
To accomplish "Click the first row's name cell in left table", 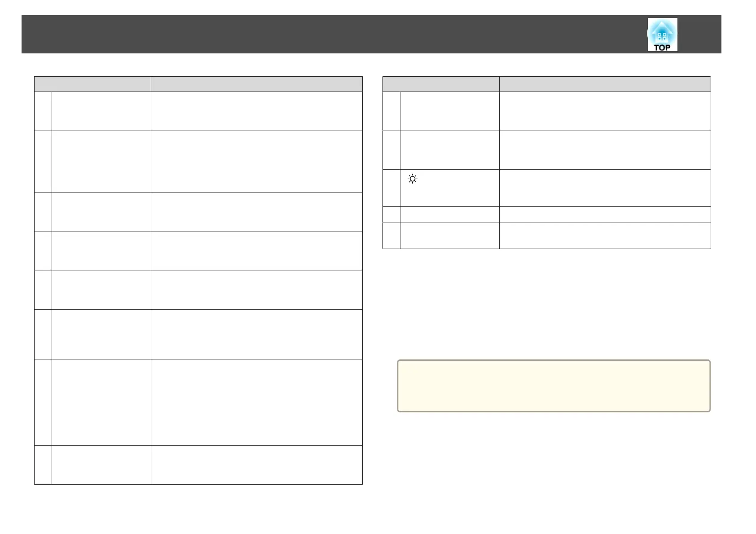I will tap(101, 111).
